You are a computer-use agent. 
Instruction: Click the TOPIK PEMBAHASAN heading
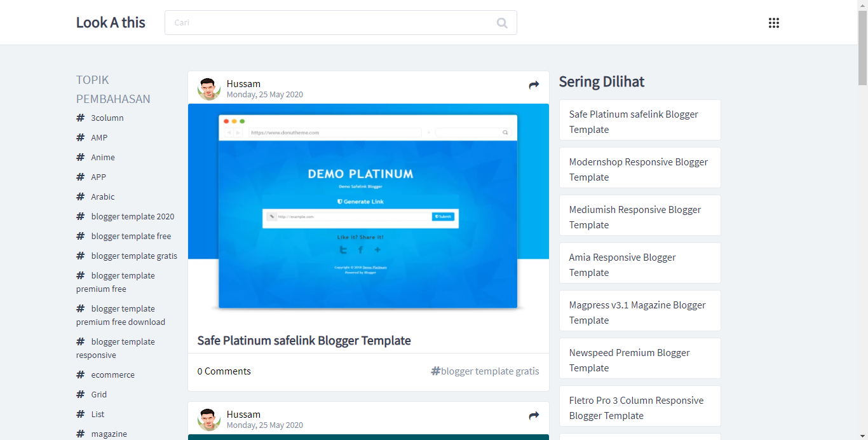tap(113, 89)
